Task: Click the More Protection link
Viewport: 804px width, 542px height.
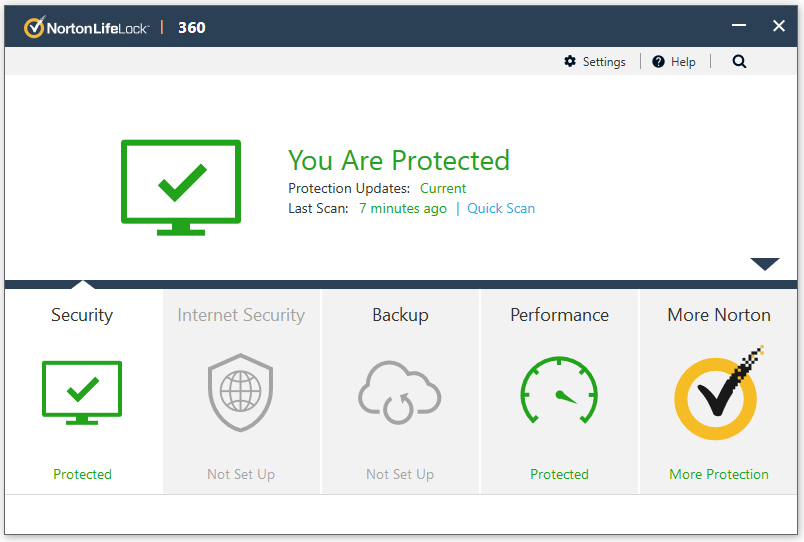Action: pos(719,474)
